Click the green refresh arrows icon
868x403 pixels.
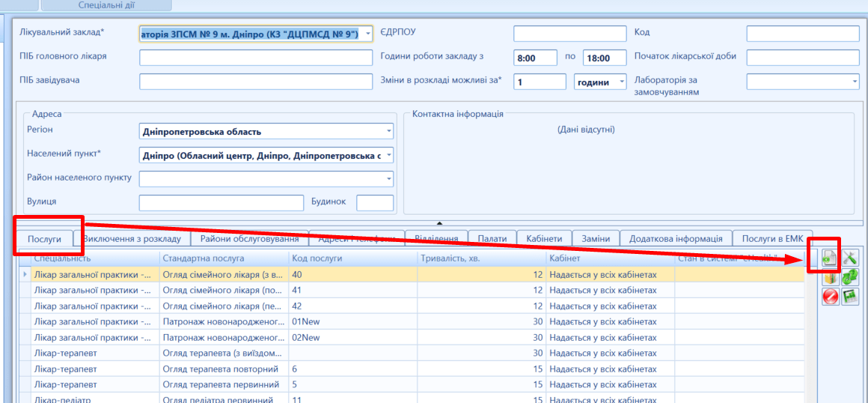(x=849, y=277)
